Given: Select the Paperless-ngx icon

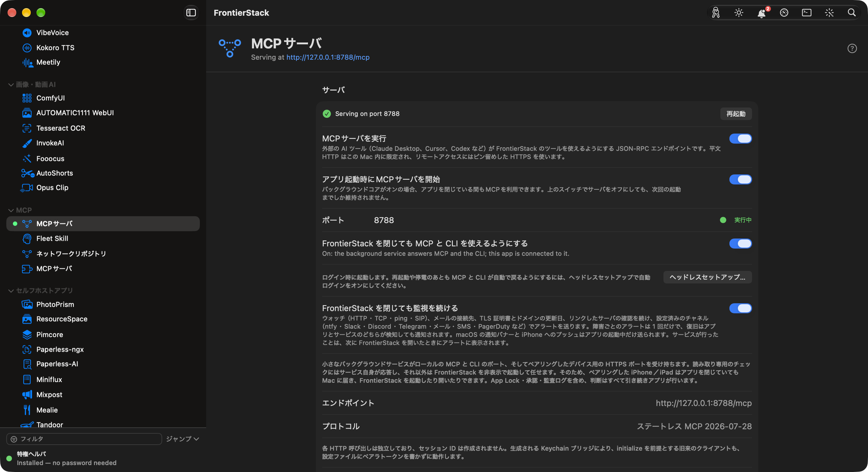Looking at the screenshot, I should pos(27,349).
